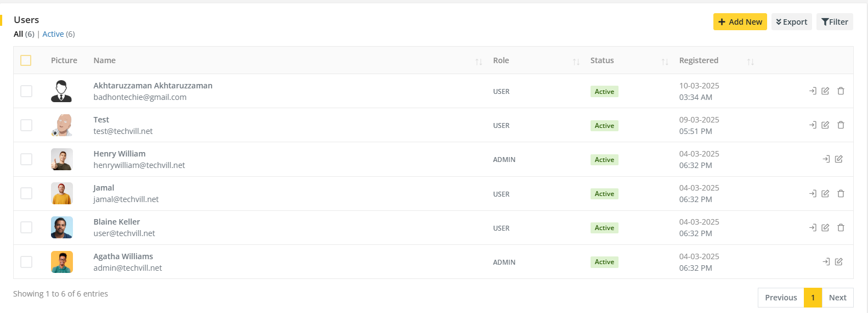Click Jamal's profile picture thumbnail
Image resolution: width=868 pixels, height=313 pixels.
click(62, 193)
